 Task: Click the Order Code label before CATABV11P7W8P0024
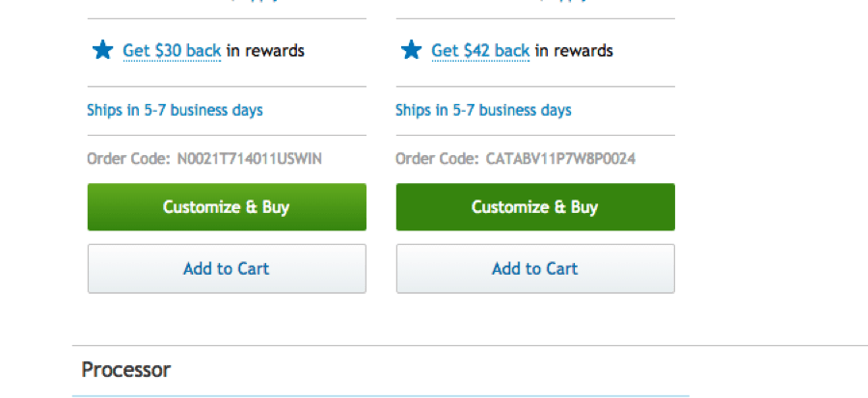437,159
